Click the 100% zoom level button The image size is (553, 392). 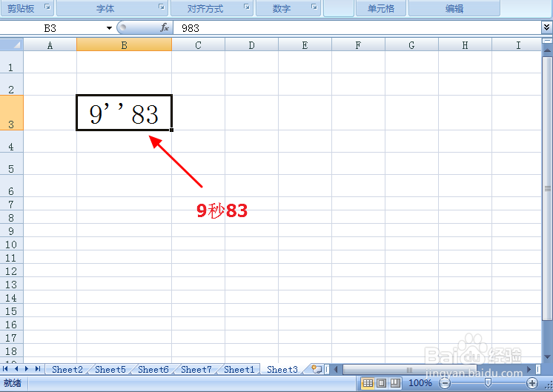pyautogui.click(x=420, y=383)
